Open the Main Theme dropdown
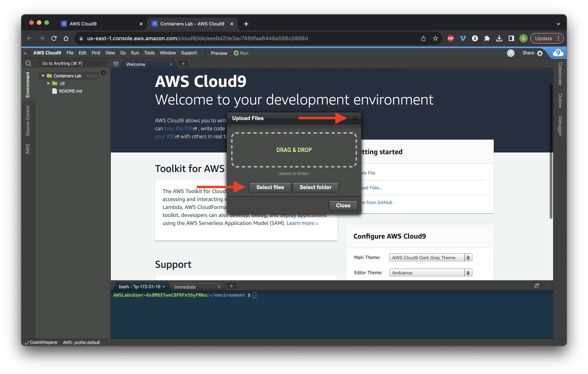This screenshot has width=588, height=374. coord(431,258)
